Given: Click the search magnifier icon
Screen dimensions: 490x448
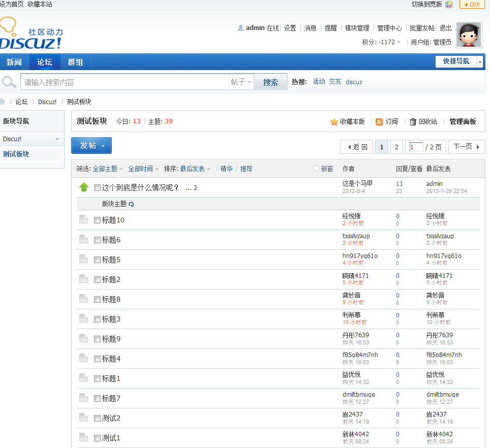Looking at the screenshot, I should pyautogui.click(x=9, y=82).
